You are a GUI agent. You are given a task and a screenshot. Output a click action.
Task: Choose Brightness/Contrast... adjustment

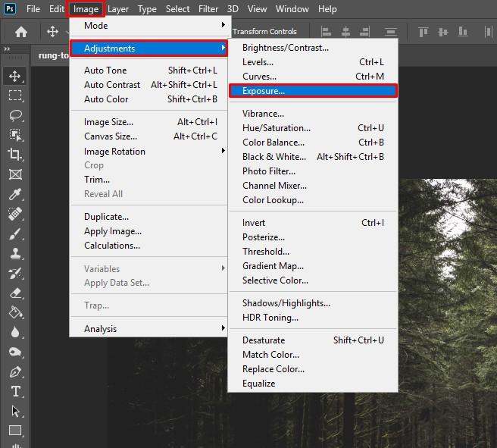(x=313, y=48)
